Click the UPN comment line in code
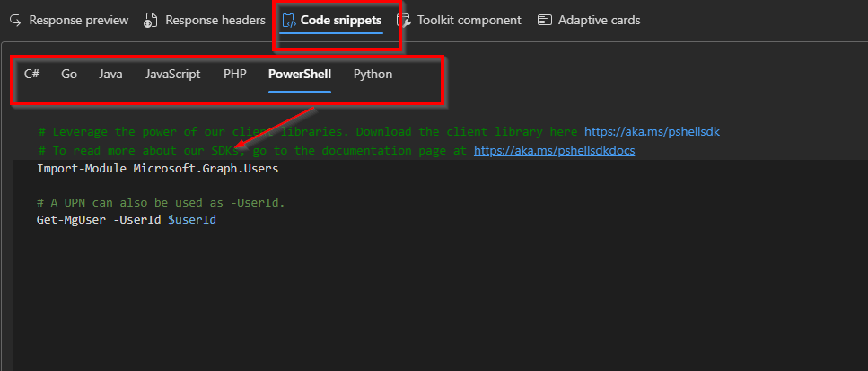The width and height of the screenshot is (868, 371). point(161,203)
